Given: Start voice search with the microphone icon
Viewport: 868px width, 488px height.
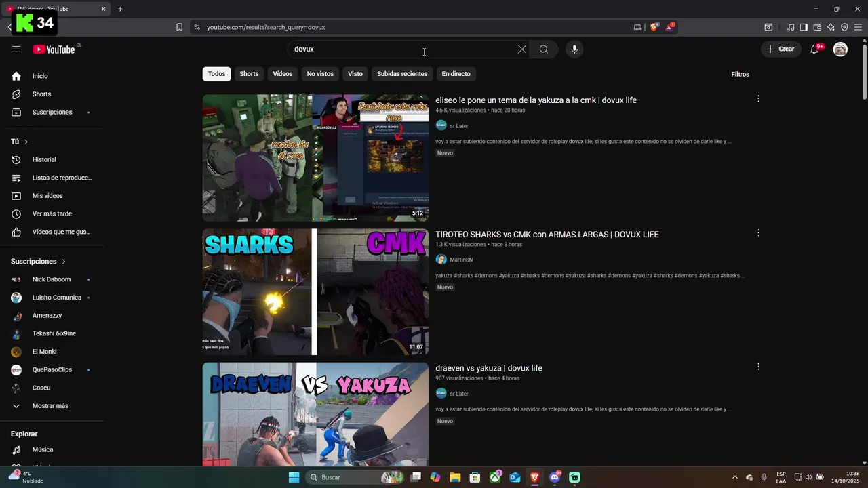Looking at the screenshot, I should (574, 49).
